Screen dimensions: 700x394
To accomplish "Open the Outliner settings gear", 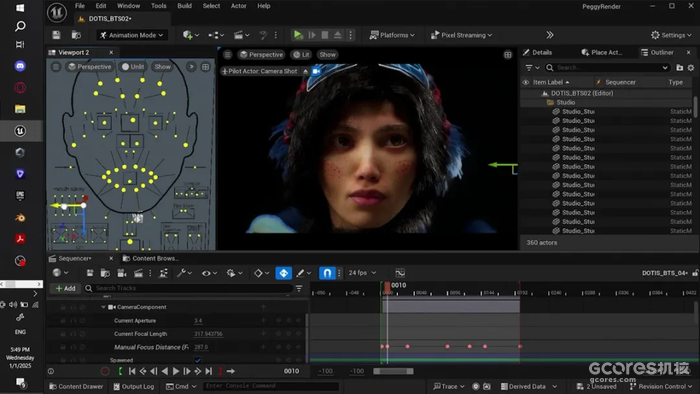I will (x=691, y=67).
